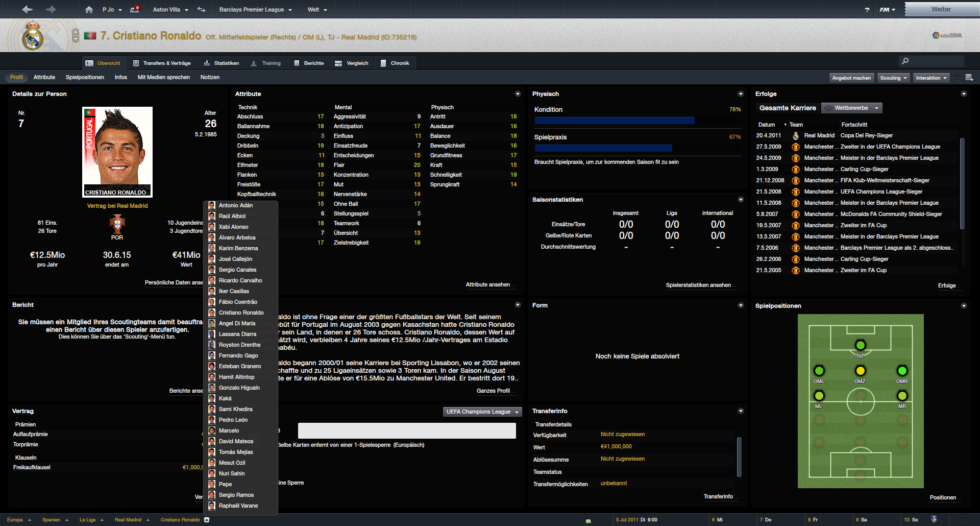Open the home screen icon
980x526 pixels.
(89, 10)
